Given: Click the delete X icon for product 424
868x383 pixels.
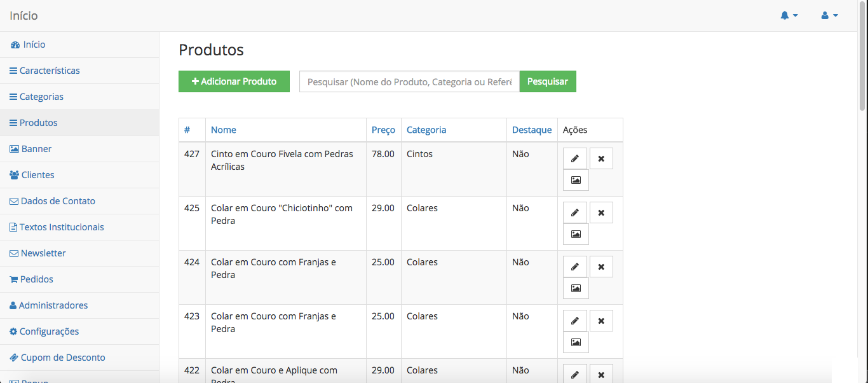Looking at the screenshot, I should point(601,267).
